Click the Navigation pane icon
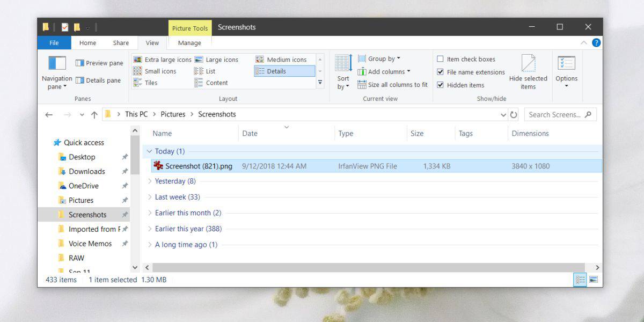 tap(56, 63)
